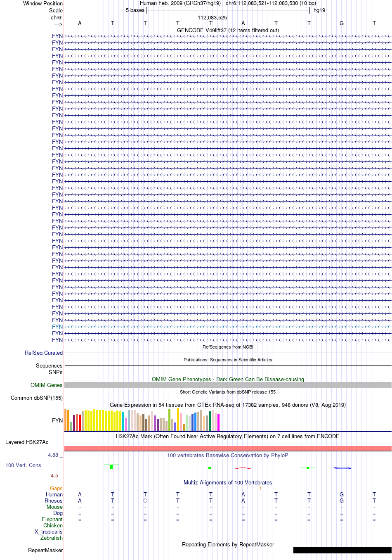The height and width of the screenshot is (560, 392).
Task: Open 'Short Genetic Variants from dbSNP release 155'
Action: (x=228, y=392)
